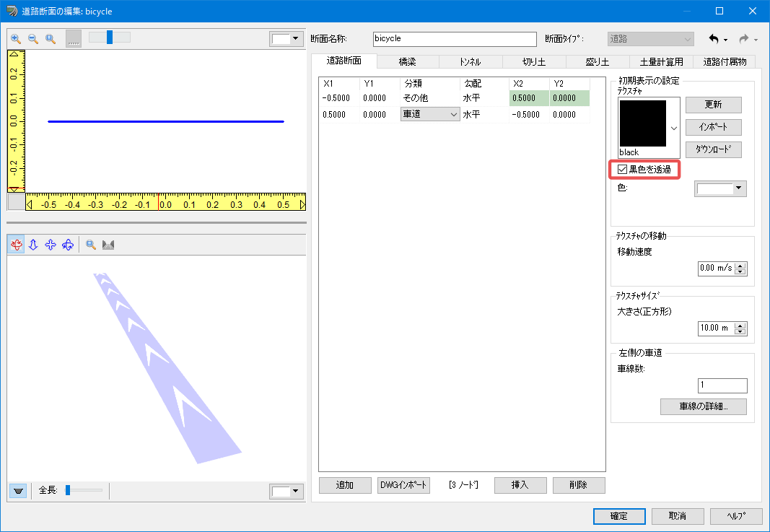The height and width of the screenshot is (532, 770).
Task: Click the zoom out magnifier icon
Action: [33, 39]
